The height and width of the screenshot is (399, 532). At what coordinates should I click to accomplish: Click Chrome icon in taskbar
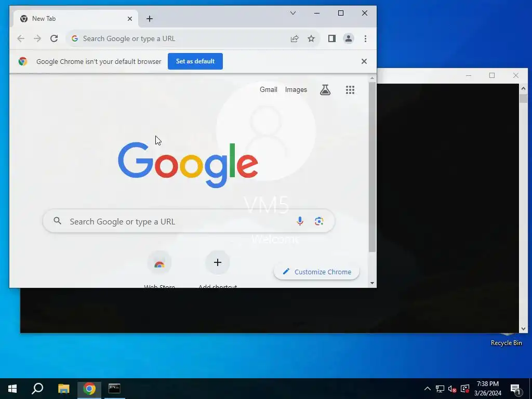click(89, 389)
